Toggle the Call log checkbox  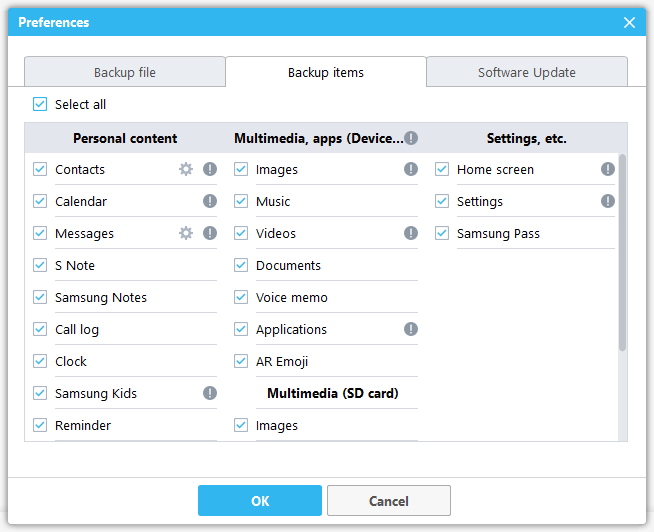point(40,330)
